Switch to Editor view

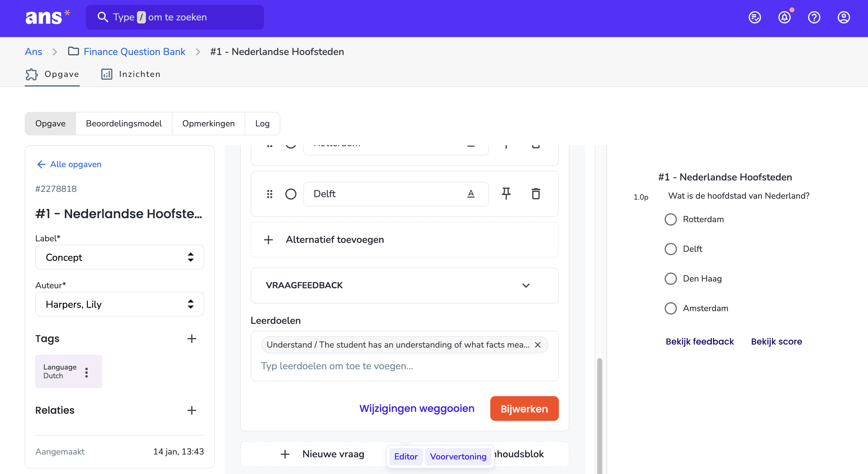coord(406,456)
